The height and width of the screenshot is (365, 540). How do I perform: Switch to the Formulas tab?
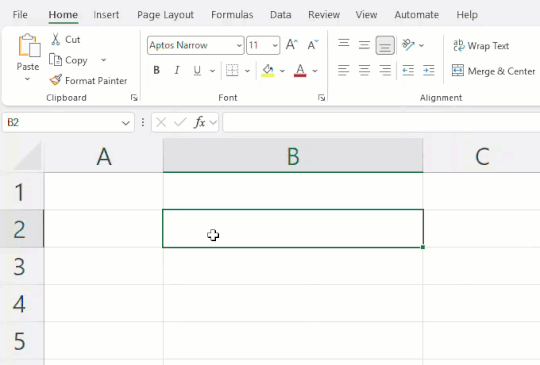click(x=232, y=15)
